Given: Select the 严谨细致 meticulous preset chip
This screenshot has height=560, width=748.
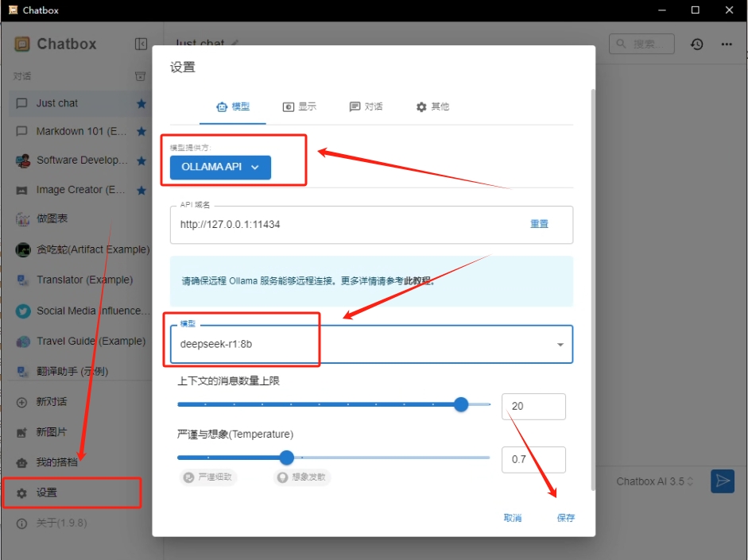Looking at the screenshot, I should pos(209,477).
